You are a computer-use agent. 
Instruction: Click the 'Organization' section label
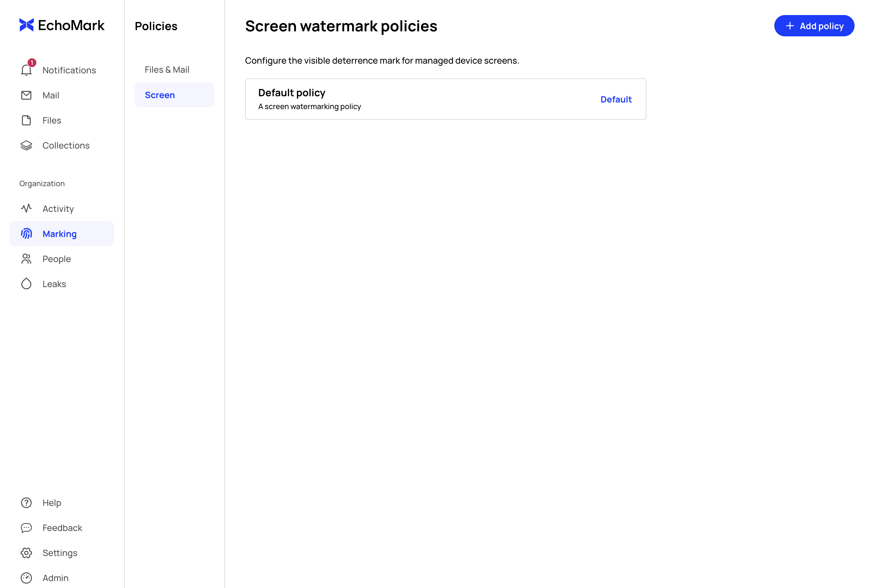point(42,183)
